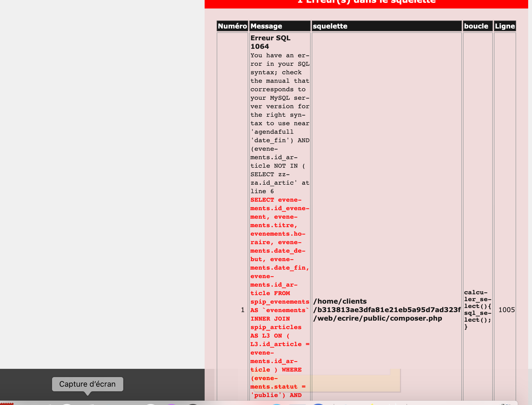
Task: Click the 'INNER JOIN' red SQL text
Action: pyautogui.click(x=270, y=319)
